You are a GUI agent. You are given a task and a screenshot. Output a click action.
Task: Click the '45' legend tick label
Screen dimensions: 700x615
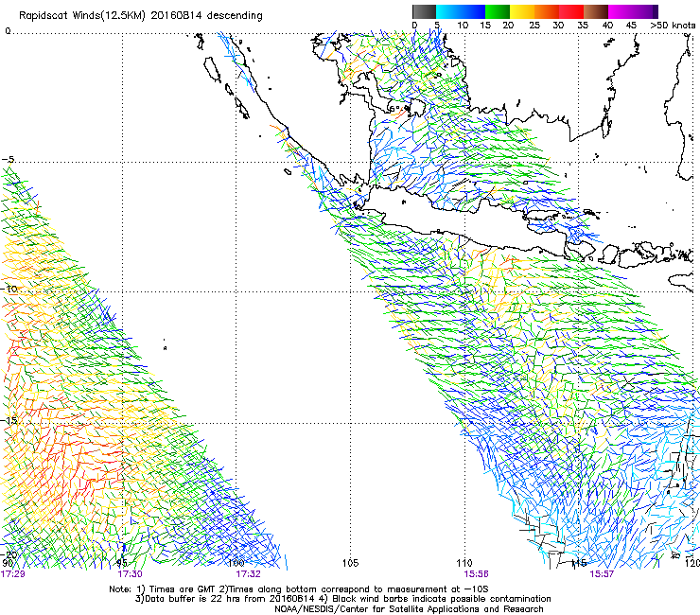pos(631,25)
